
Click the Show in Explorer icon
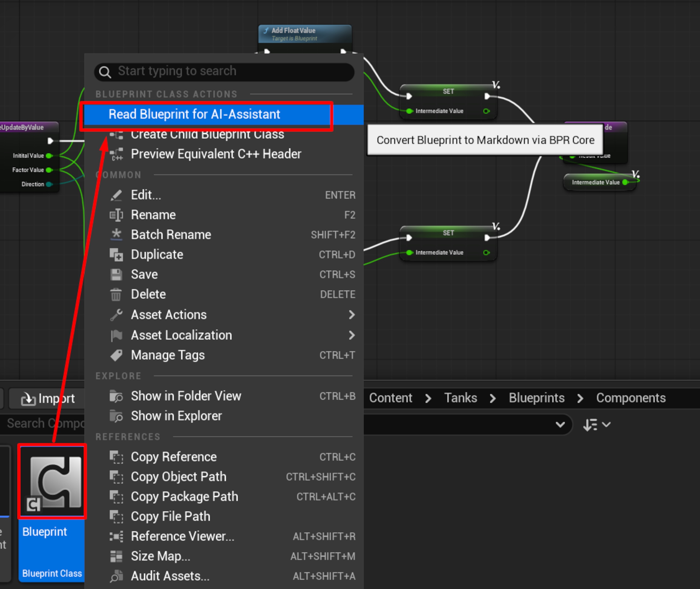pyautogui.click(x=116, y=416)
